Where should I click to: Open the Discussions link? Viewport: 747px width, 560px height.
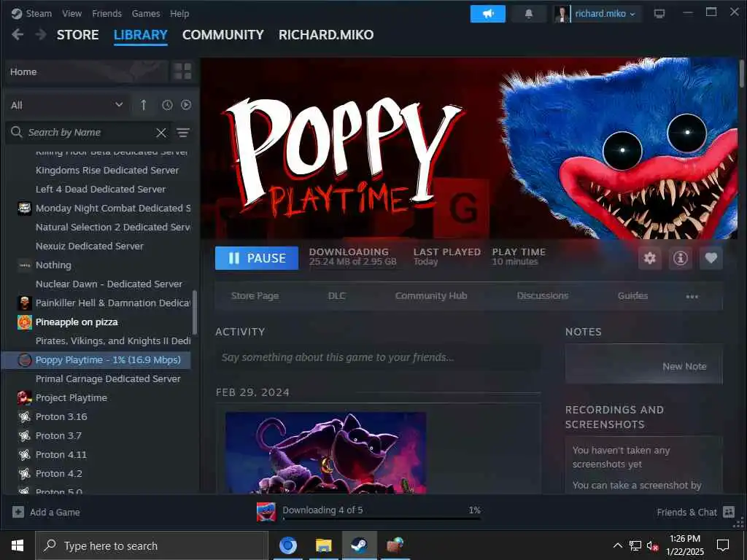[x=543, y=296]
